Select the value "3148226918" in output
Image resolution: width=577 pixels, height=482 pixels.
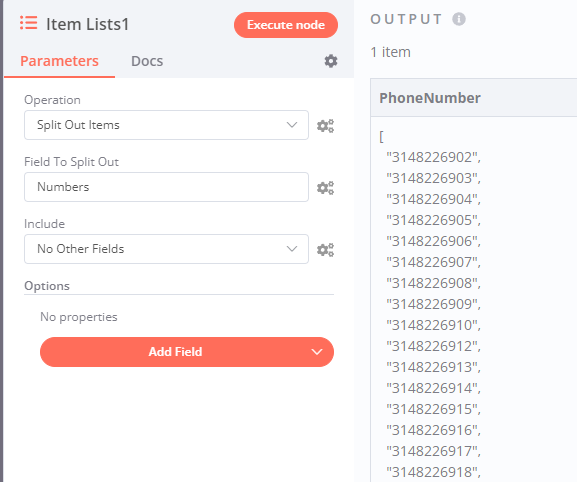(432, 472)
